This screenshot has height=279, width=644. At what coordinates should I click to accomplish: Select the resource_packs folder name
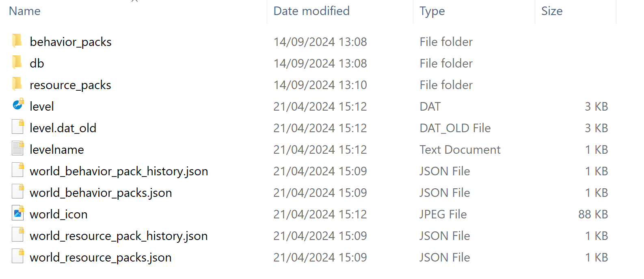click(70, 85)
